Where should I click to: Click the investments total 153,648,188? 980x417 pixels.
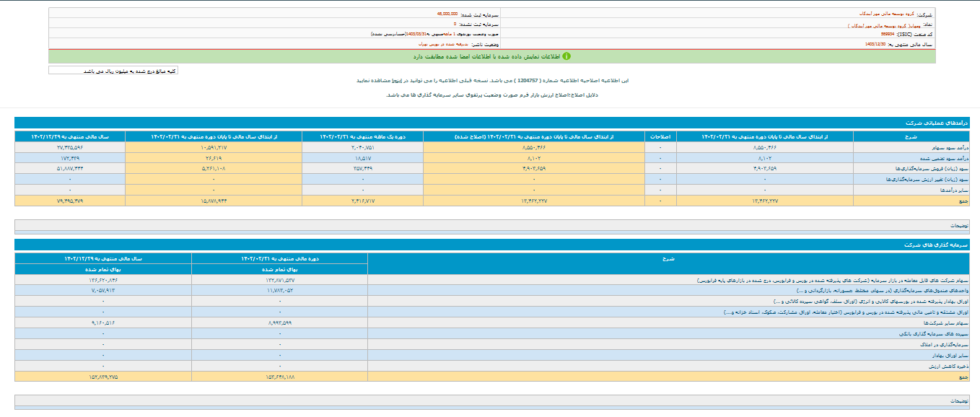pyautogui.click(x=280, y=377)
